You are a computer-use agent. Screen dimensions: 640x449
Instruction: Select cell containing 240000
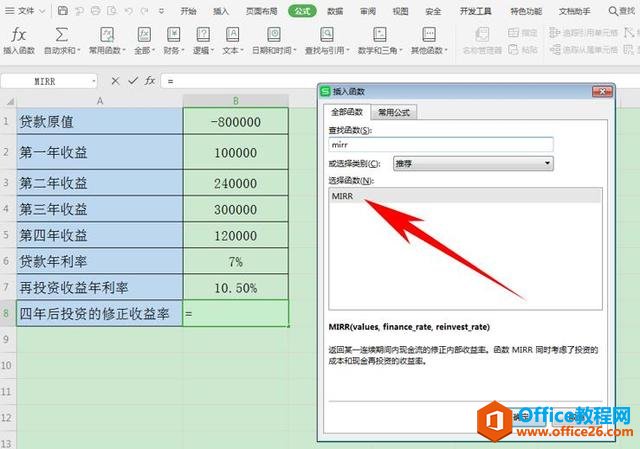[x=236, y=183]
